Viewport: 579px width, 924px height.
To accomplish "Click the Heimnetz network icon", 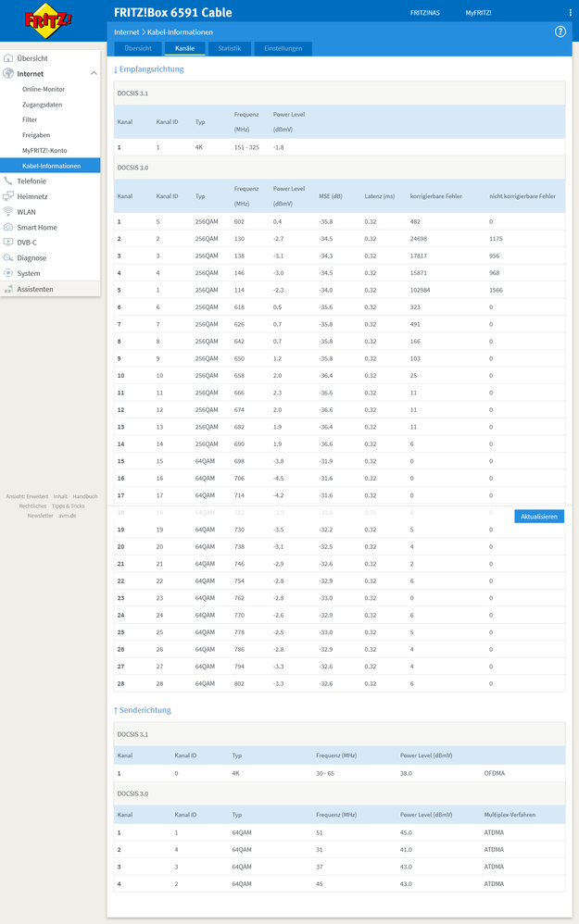I will [x=8, y=196].
